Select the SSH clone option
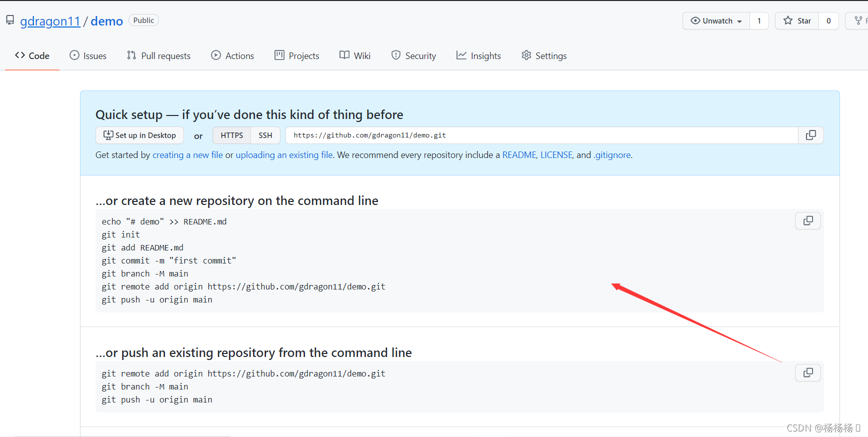Screen dimensions: 868x437 (265, 135)
